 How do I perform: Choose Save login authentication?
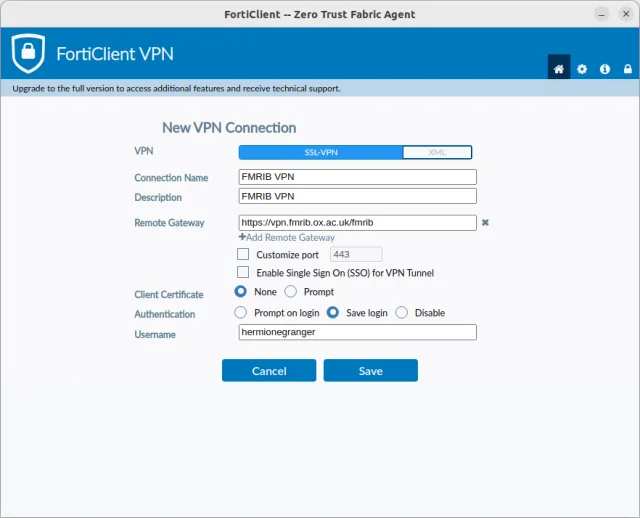point(333,313)
